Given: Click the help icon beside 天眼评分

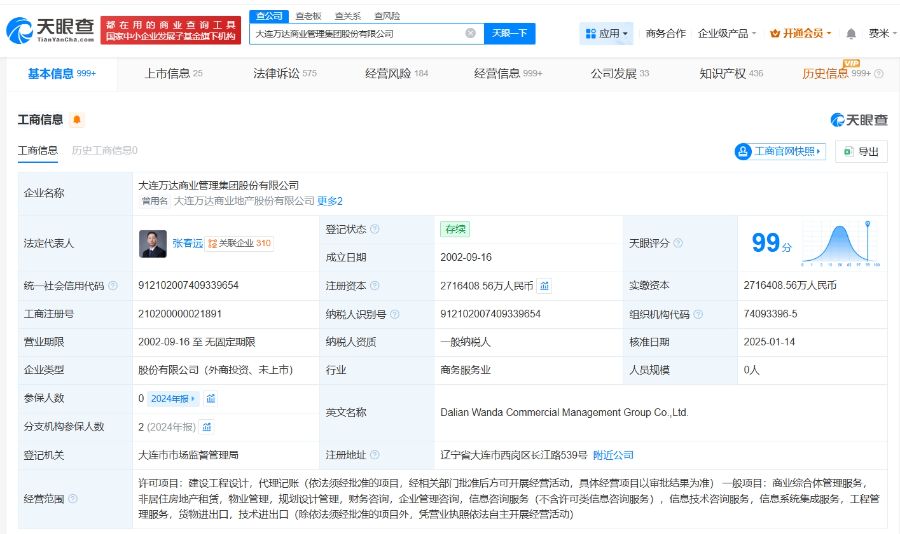Looking at the screenshot, I should [679, 243].
